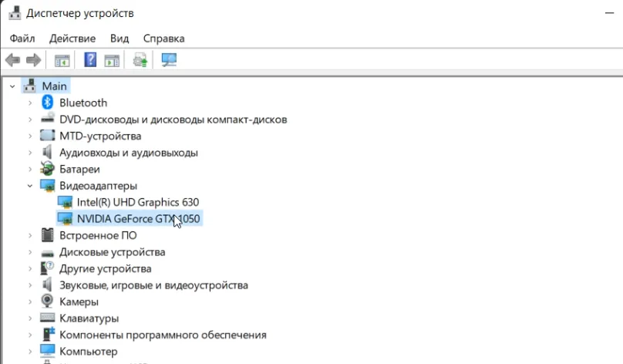Expand Аудиовходы и аудиовыходы category
623x364 pixels.
(x=30, y=153)
